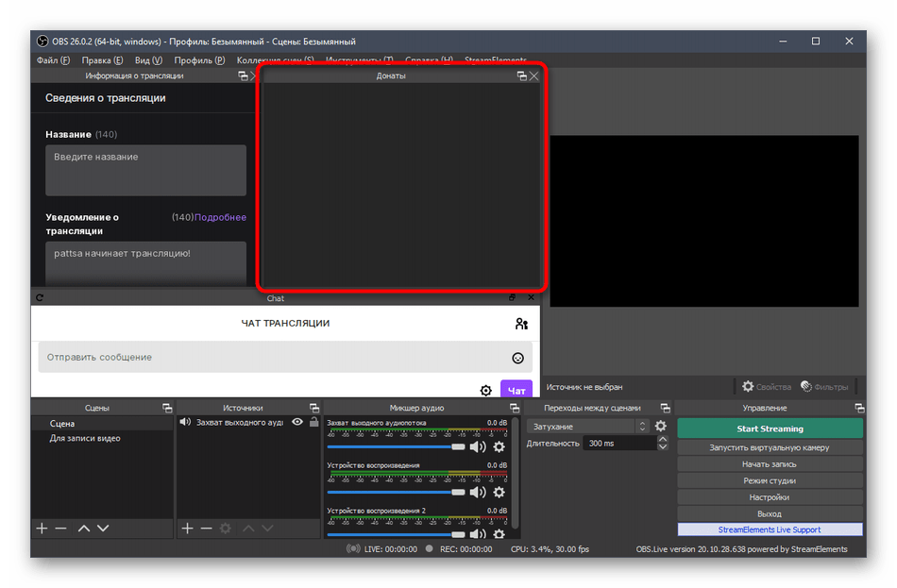Viewport: 897px width, 588px height.
Task: Mute the Захват выходного аудиопотока speaker
Action: [x=478, y=446]
